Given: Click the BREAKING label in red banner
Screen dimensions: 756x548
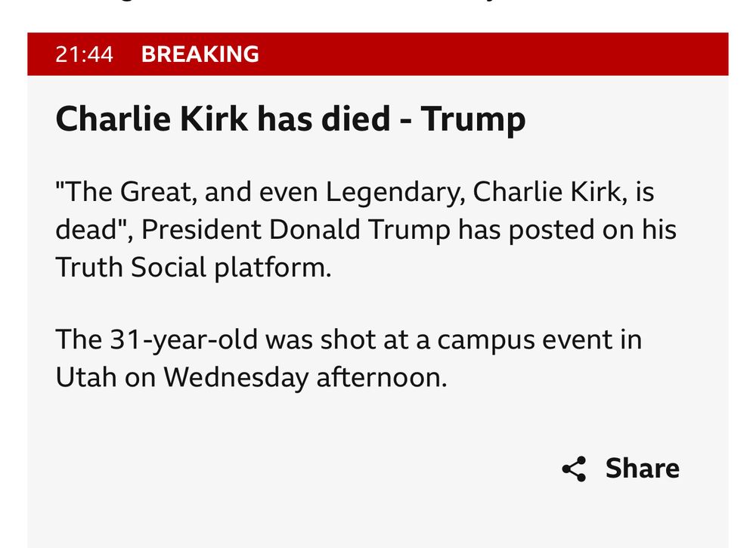Looking at the screenshot, I should click(200, 54).
